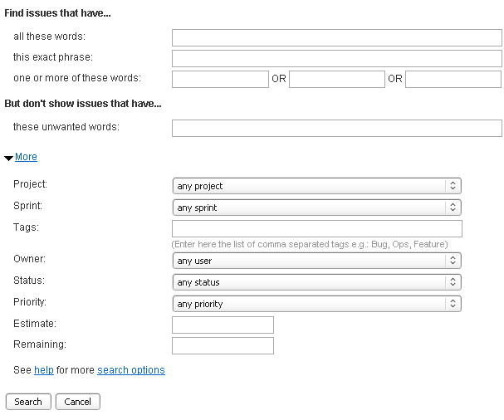Open the help link

click(44, 370)
